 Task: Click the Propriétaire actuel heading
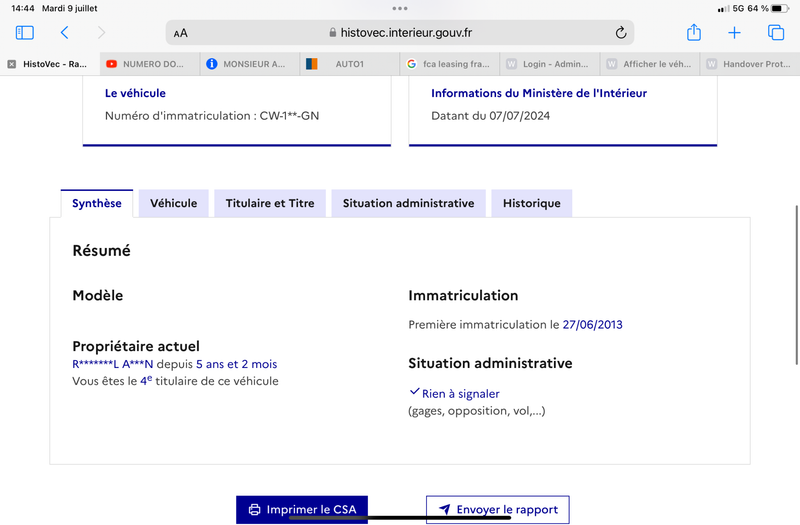(136, 346)
